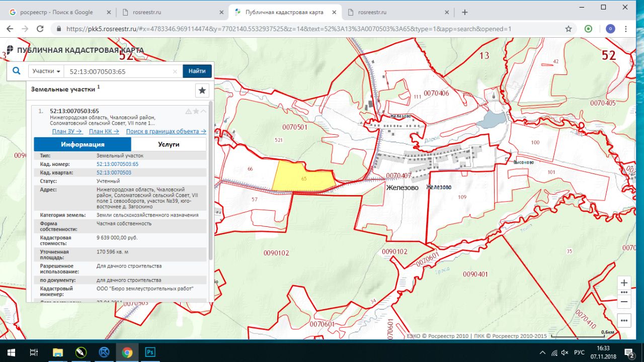This screenshot has width=644, height=362.
Task: Open the Кад. номер link 52:13:0070503:65
Action: 117,164
